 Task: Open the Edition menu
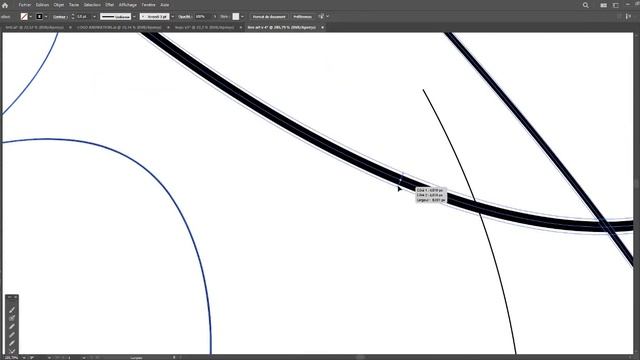42,5
